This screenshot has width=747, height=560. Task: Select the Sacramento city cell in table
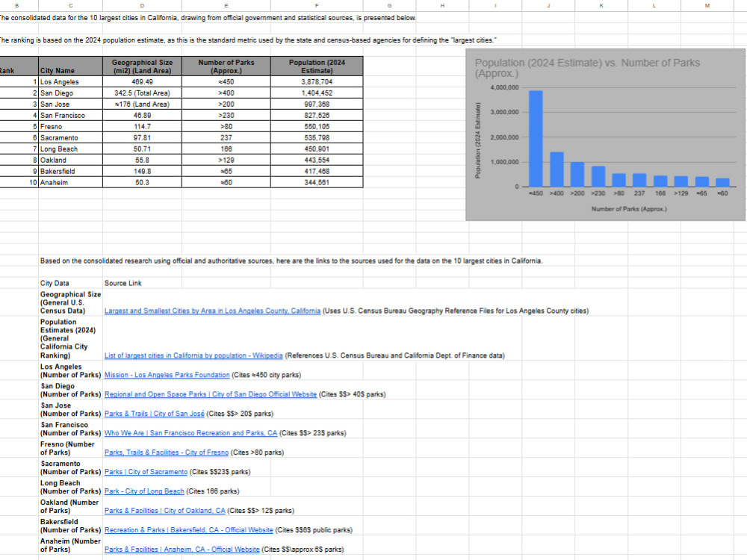pyautogui.click(x=70, y=137)
